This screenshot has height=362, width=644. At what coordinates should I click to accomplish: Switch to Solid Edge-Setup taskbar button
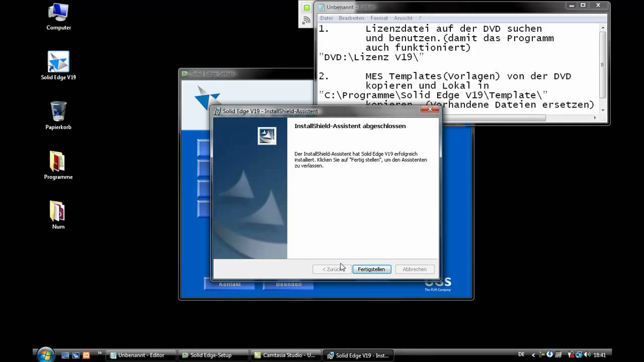click(x=214, y=355)
